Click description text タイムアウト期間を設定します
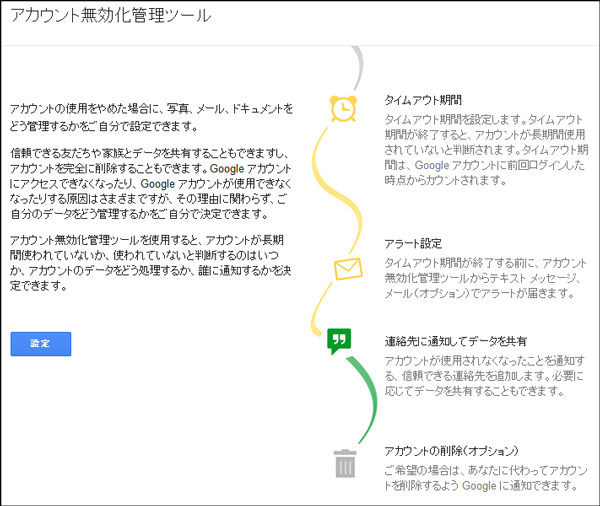The image size is (600, 506). [486, 149]
